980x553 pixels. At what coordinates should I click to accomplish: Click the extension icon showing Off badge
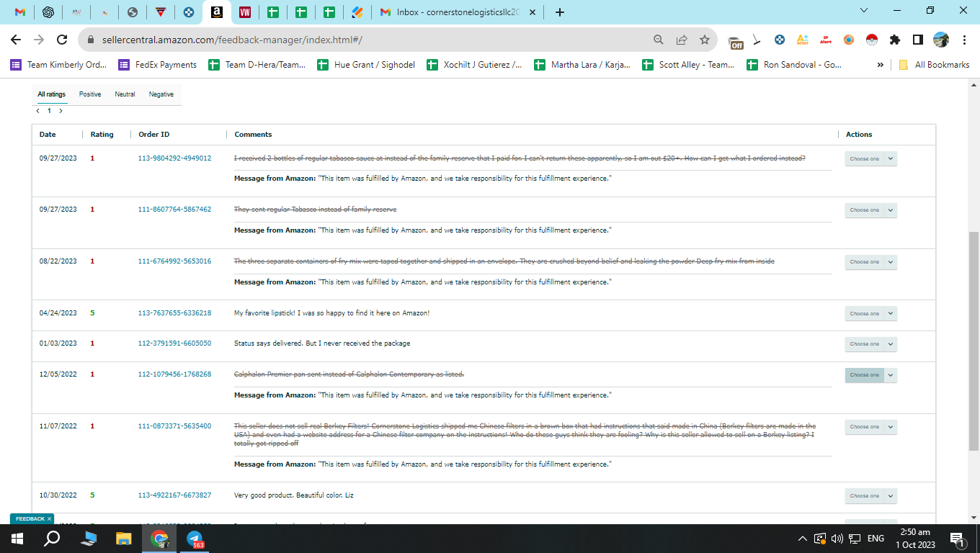[x=735, y=42]
